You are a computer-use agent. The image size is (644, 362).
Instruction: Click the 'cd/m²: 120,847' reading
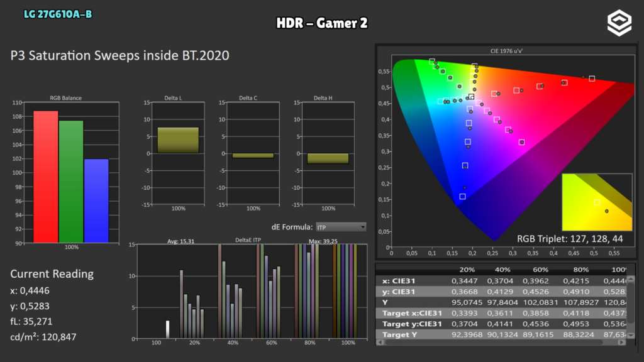[43, 337]
